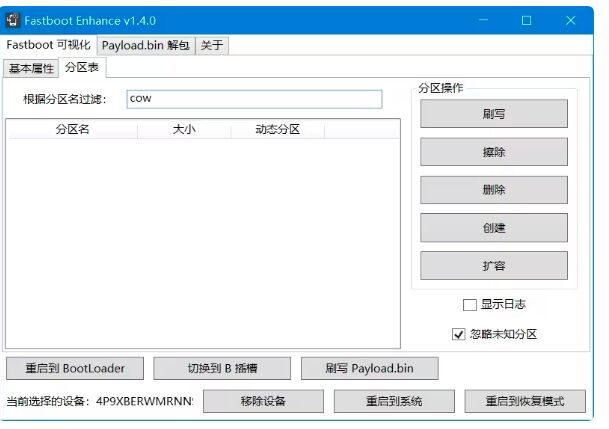Enable the 显示日志 checkbox

[470, 305]
